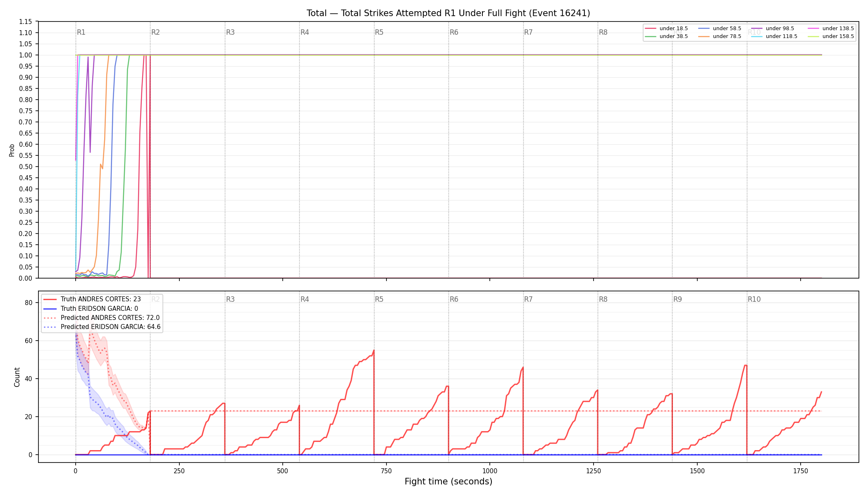Click the 'under 138.5' legend label
868x496 pixels.
[838, 29]
